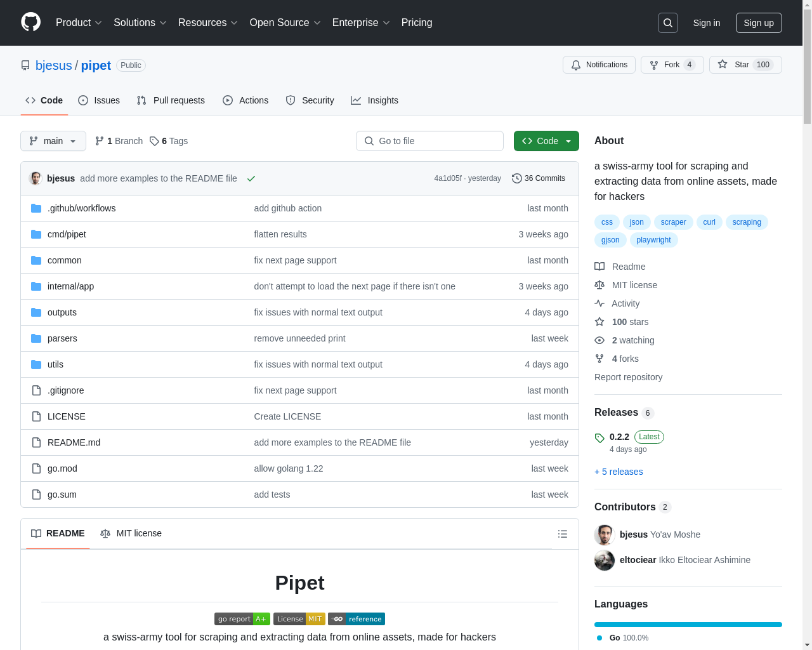The width and height of the screenshot is (812, 650).
Task: Click the go report A+ badge
Action: click(x=242, y=619)
